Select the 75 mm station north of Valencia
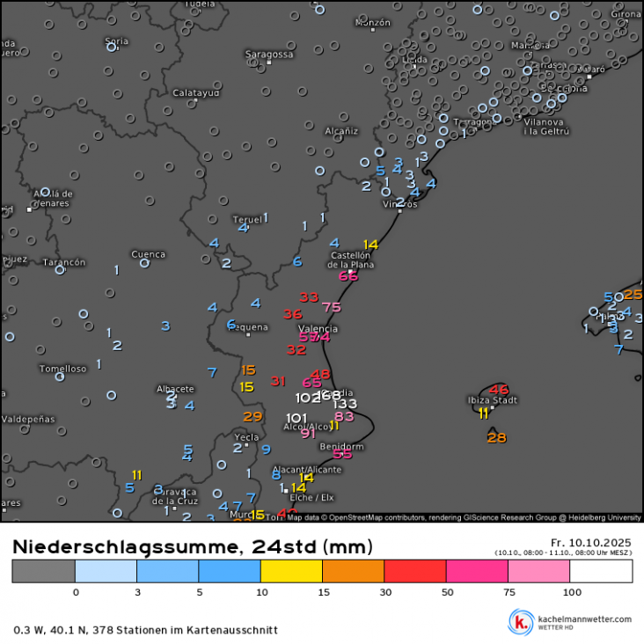Screen dimensions: 644x644 point(332,307)
